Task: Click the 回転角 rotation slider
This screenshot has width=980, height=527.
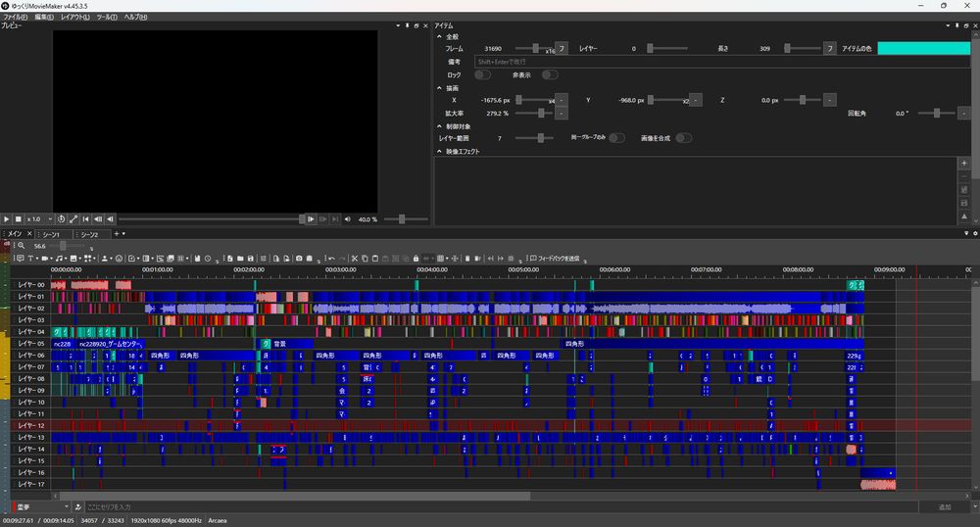Action: click(x=936, y=113)
